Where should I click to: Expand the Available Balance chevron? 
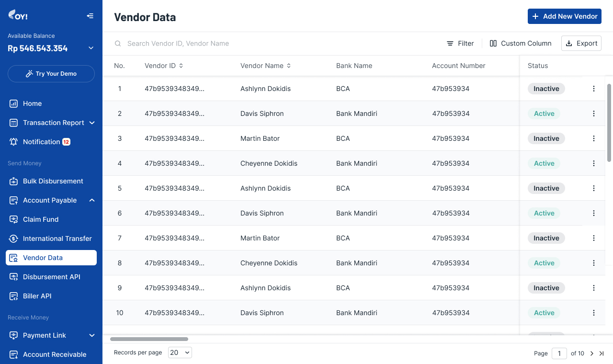pyautogui.click(x=91, y=48)
